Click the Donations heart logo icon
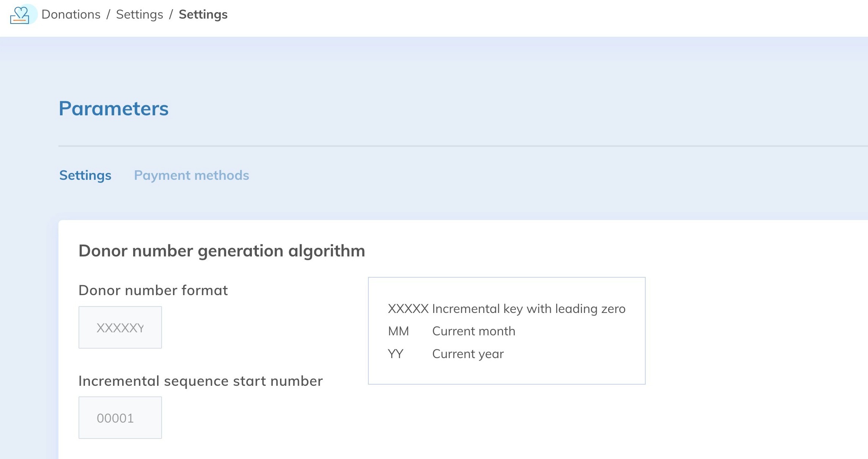This screenshot has width=868, height=459. (x=21, y=15)
